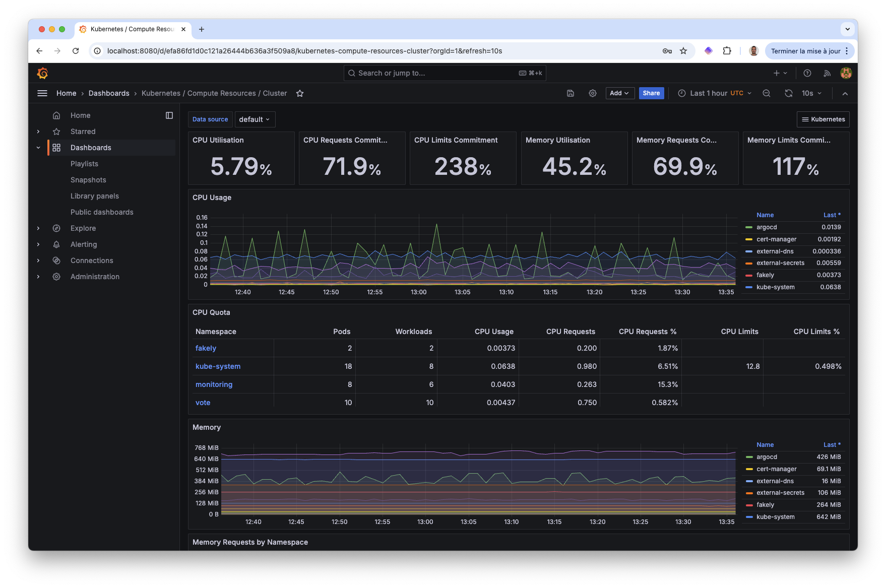Click the Share button
The height and width of the screenshot is (588, 886).
pyautogui.click(x=651, y=93)
